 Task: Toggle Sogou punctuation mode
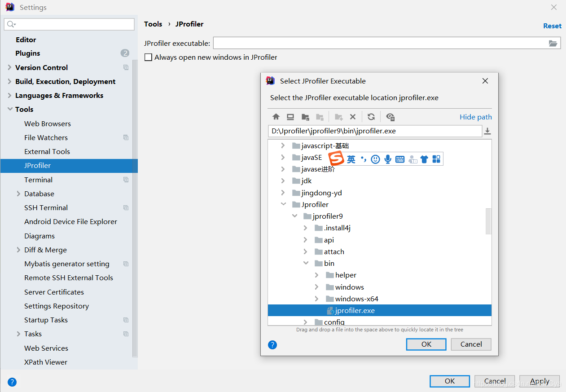point(364,159)
